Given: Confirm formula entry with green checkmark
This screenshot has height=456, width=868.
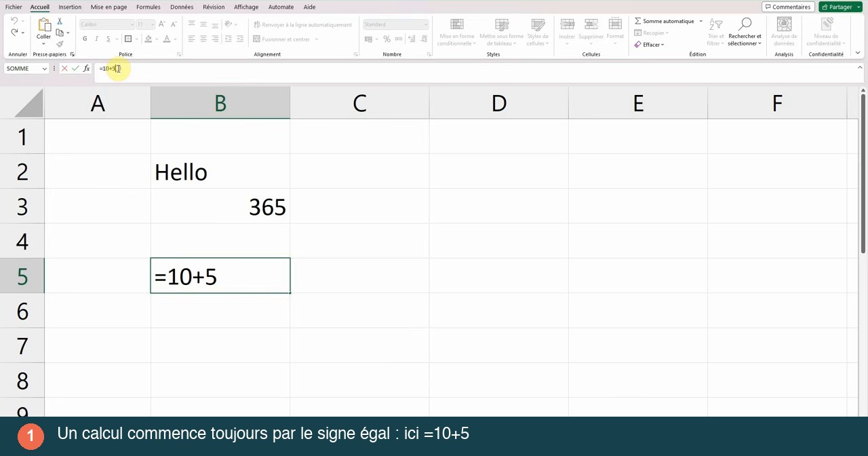Looking at the screenshot, I should [x=75, y=69].
